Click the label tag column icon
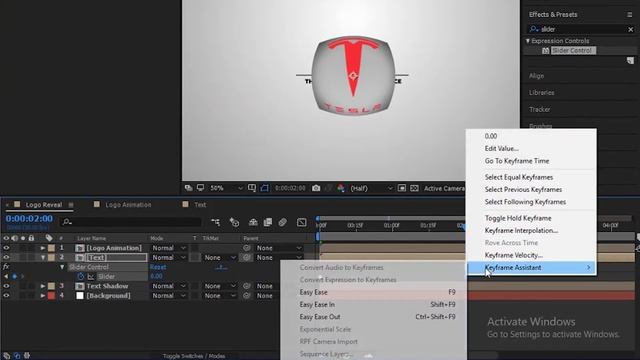Viewport: 640px width, 360px height. click(x=49, y=238)
